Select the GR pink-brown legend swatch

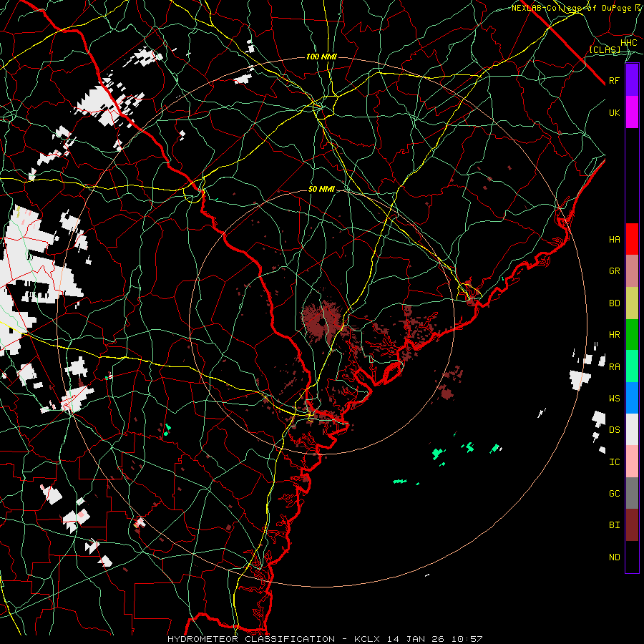632,271
